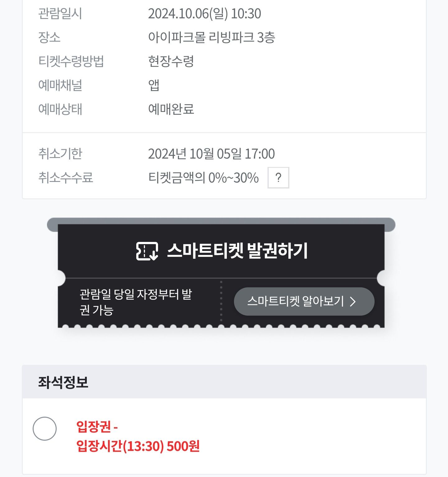Click the 예매완료 booking status text
448x477 pixels.
pos(171,109)
